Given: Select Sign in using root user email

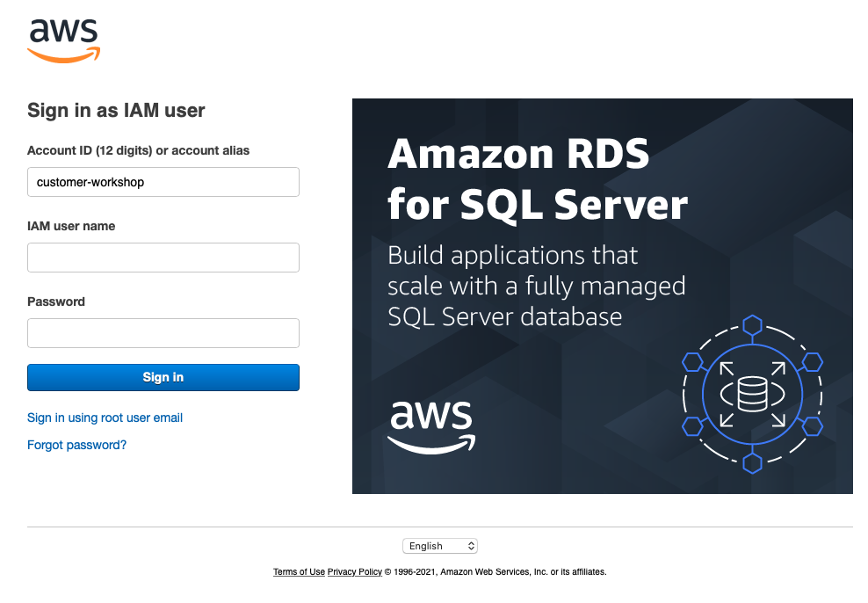Looking at the screenshot, I should point(105,418).
